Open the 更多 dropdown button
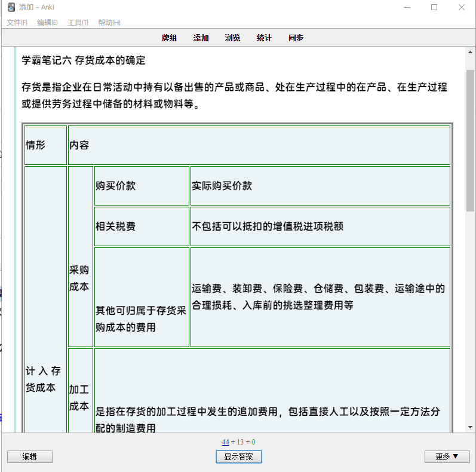This screenshot has width=476, height=472. tap(447, 456)
